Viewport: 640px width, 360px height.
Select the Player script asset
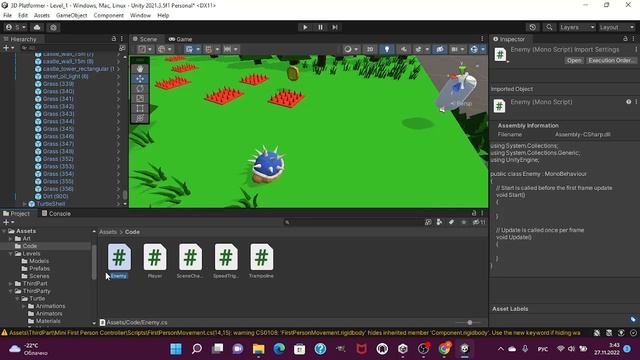155,261
